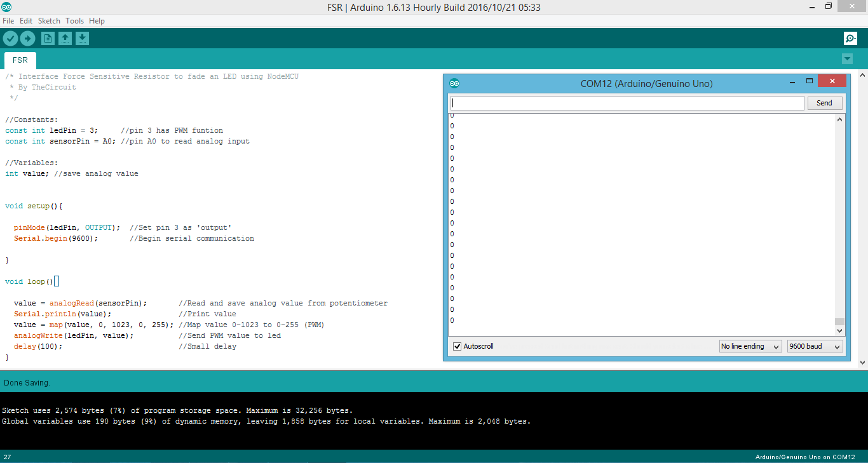Screen dimensions: 868x463
Task: Open the Help menu
Action: [x=97, y=21]
